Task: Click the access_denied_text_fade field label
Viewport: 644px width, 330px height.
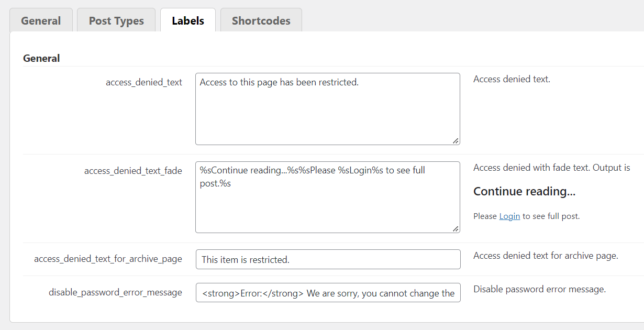Action: (x=133, y=171)
